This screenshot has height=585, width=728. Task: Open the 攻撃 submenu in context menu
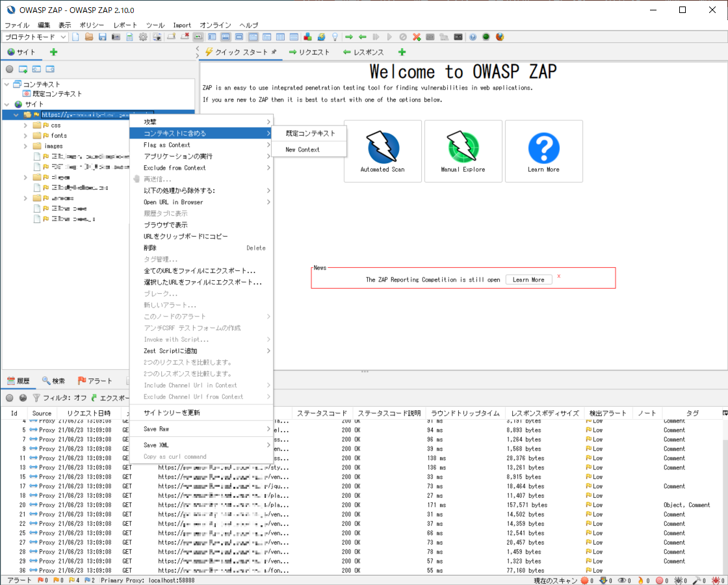201,122
